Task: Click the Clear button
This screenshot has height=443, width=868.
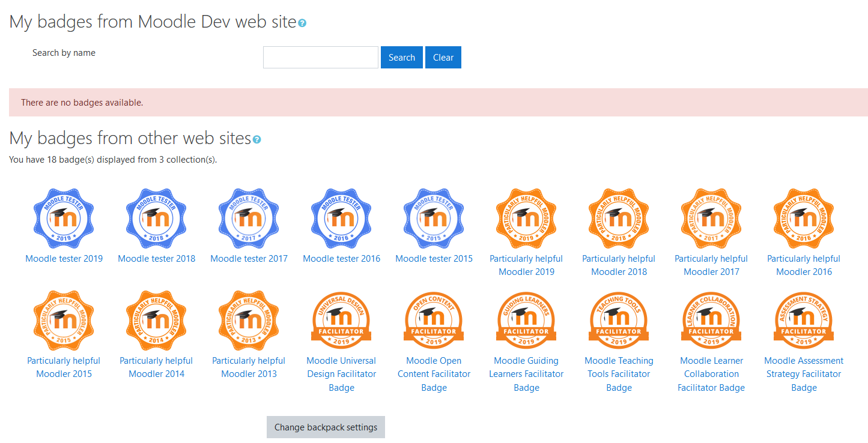Action: tap(443, 58)
